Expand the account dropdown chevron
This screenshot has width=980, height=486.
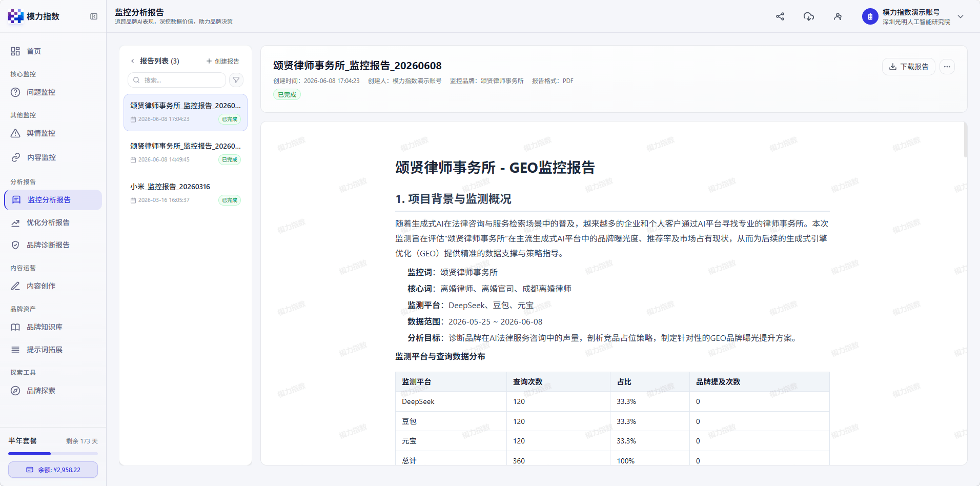coord(961,16)
